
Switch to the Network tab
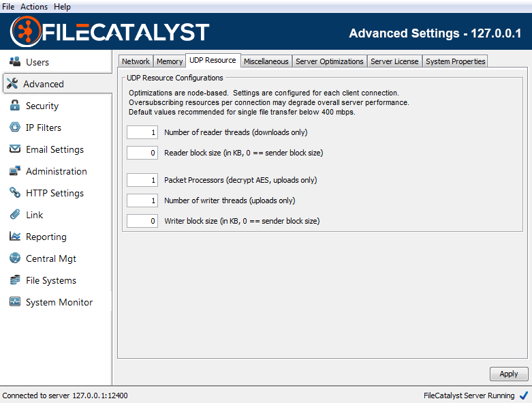tap(136, 61)
